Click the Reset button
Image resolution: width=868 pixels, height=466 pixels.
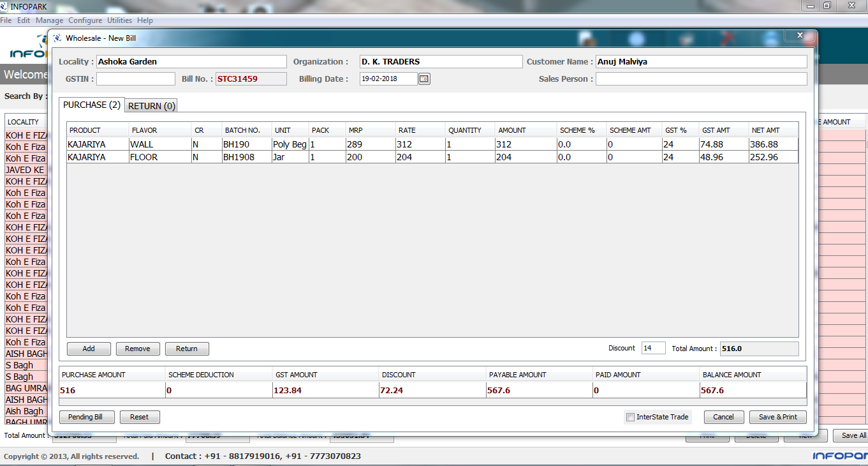140,417
